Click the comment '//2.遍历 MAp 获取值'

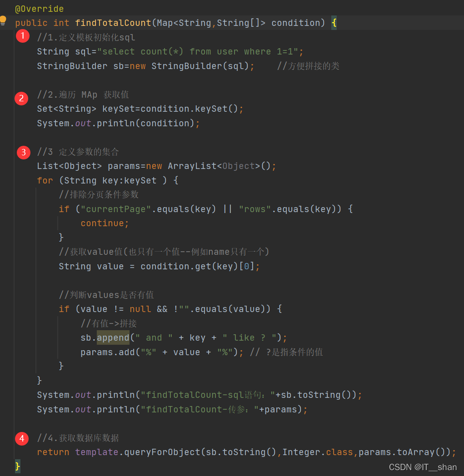pos(83,95)
